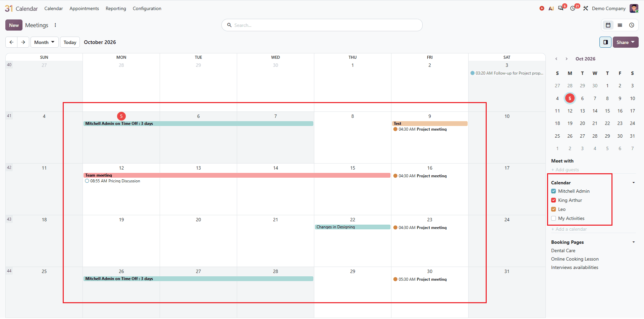Click the Add a calendar field

point(594,229)
